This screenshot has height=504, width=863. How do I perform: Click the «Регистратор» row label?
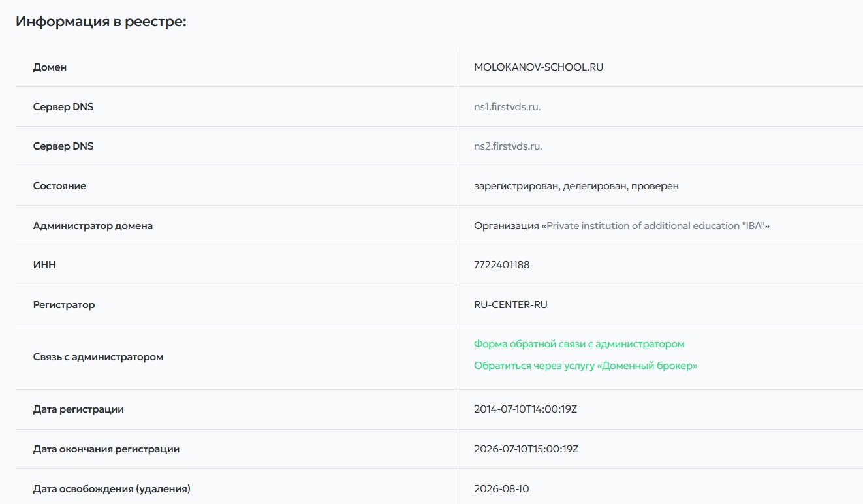(64, 305)
